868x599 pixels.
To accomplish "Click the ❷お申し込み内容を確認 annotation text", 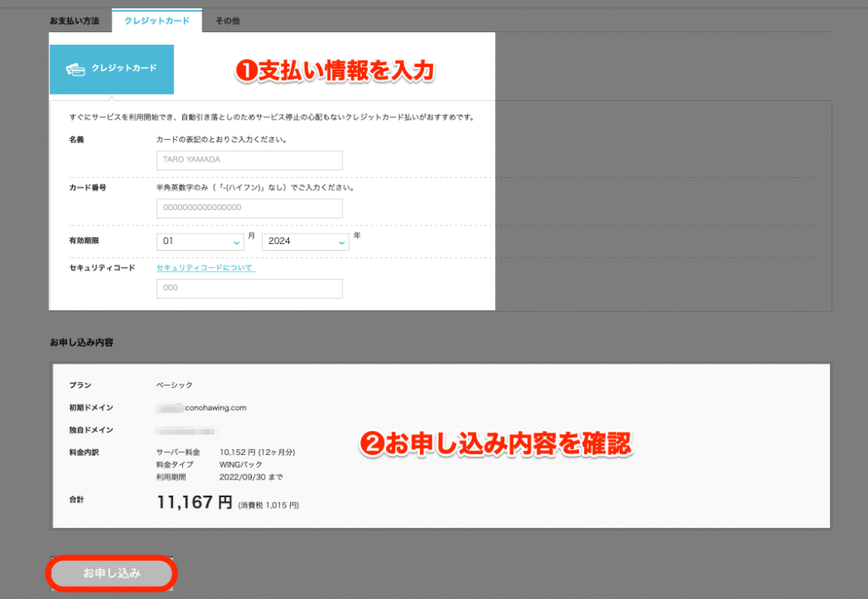I will pyautogui.click(x=496, y=443).
